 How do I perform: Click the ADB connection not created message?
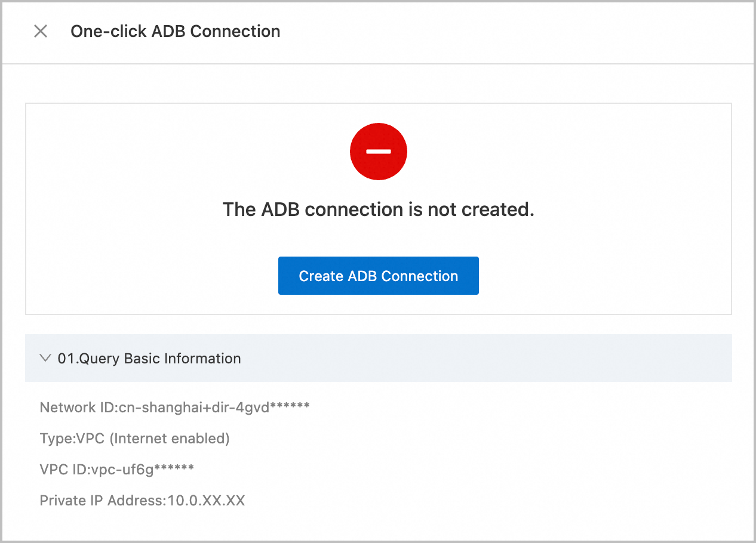tap(378, 209)
